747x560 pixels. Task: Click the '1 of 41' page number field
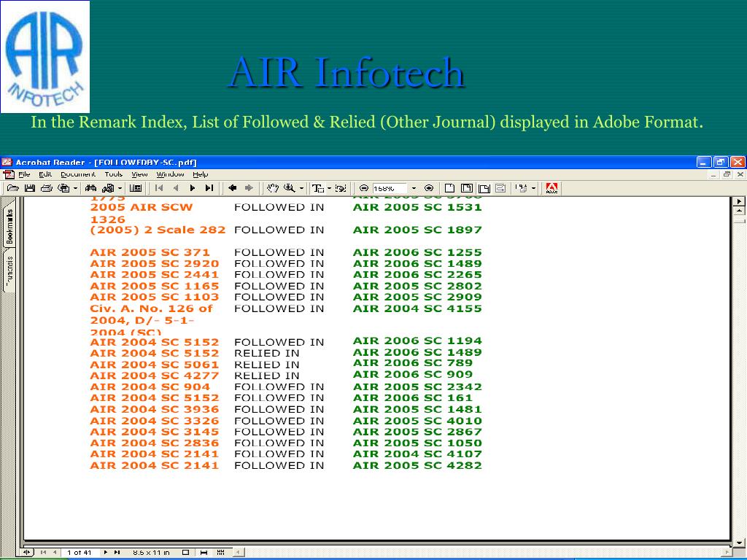pos(79,553)
